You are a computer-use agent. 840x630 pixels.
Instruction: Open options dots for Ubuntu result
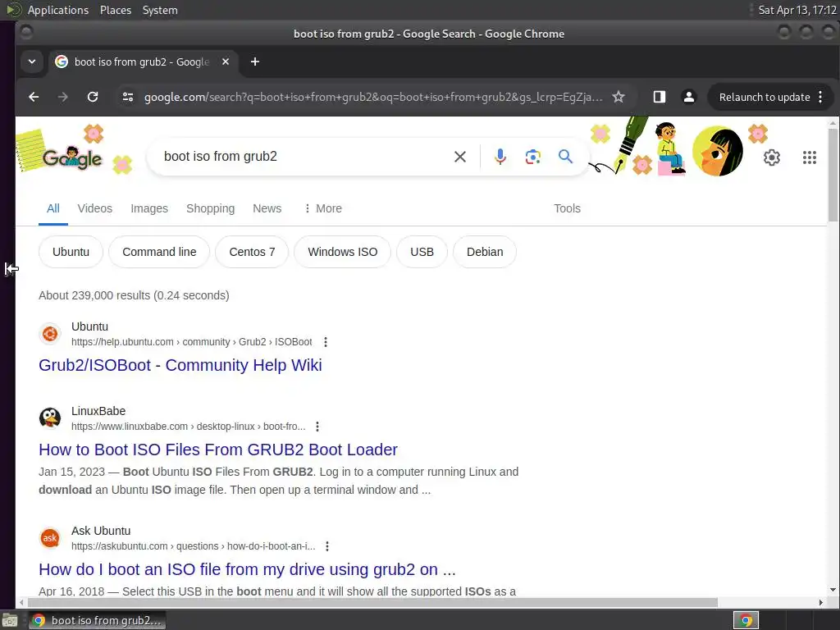pyautogui.click(x=325, y=342)
